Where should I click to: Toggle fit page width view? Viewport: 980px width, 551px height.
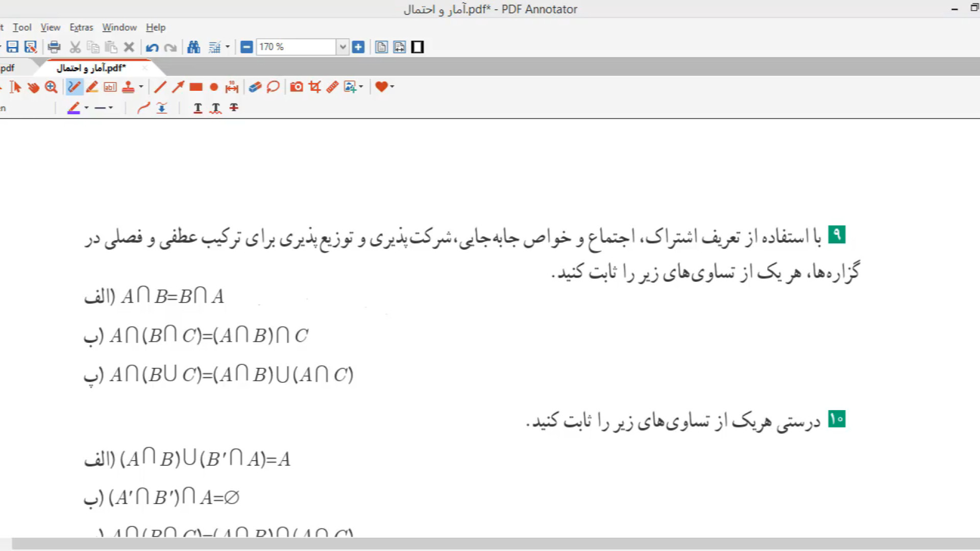tap(400, 47)
